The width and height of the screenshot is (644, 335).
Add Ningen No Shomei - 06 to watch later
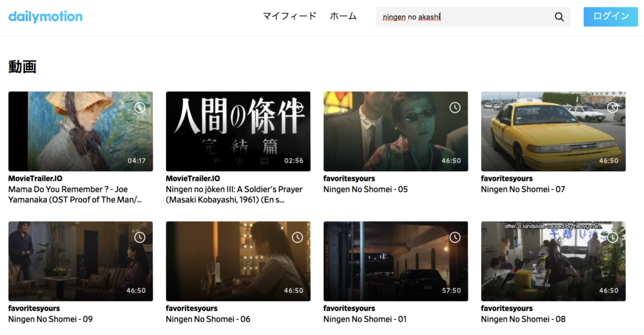297,237
